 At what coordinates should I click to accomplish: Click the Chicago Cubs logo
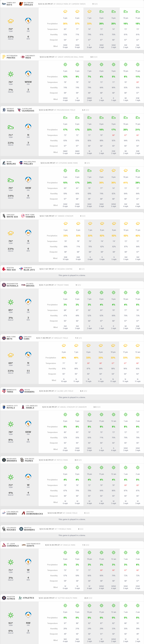(x=21, y=338)
